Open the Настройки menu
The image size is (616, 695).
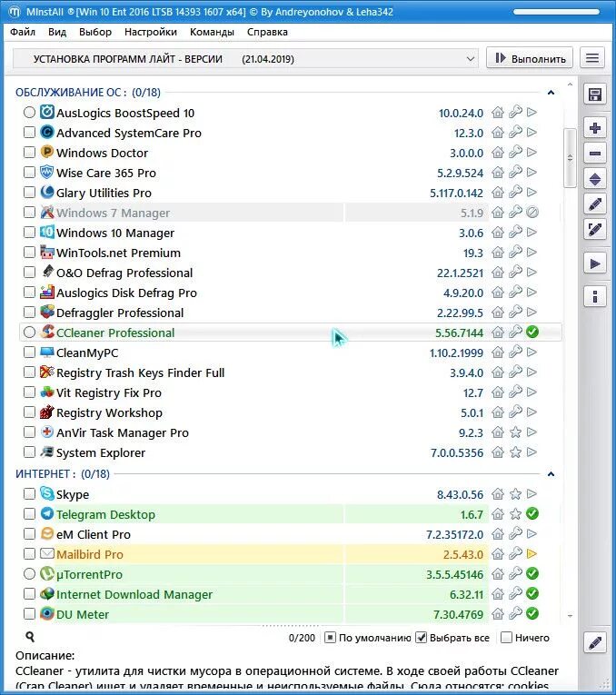tap(151, 32)
